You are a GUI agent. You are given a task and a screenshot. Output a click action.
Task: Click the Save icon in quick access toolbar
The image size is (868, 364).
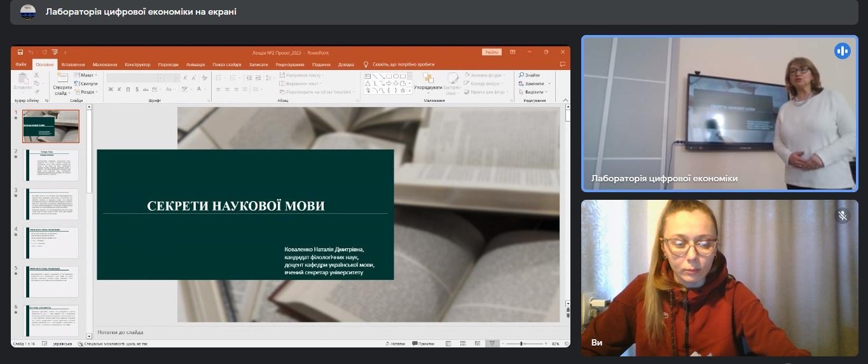click(x=20, y=52)
